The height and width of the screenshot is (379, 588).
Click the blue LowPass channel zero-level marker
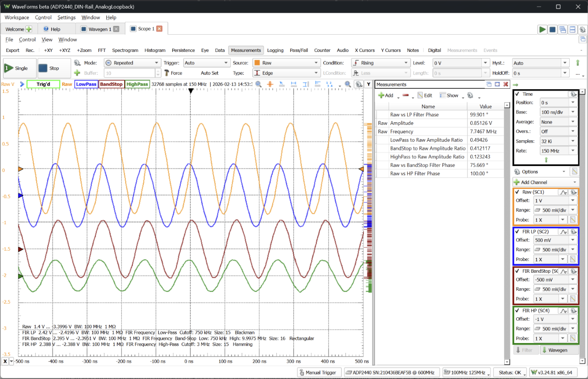click(21, 195)
